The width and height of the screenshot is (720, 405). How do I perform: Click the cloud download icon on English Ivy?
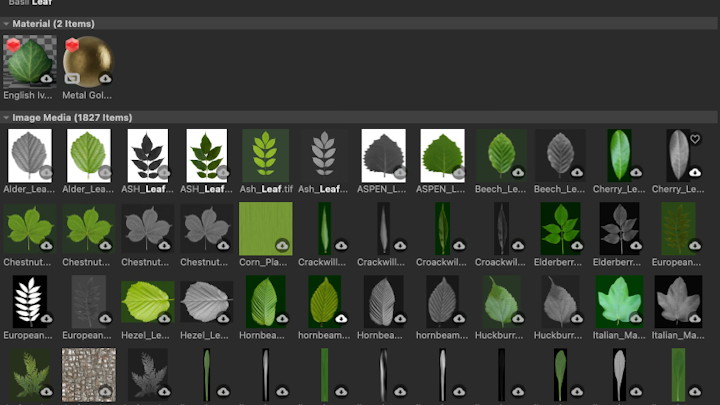coord(46,78)
